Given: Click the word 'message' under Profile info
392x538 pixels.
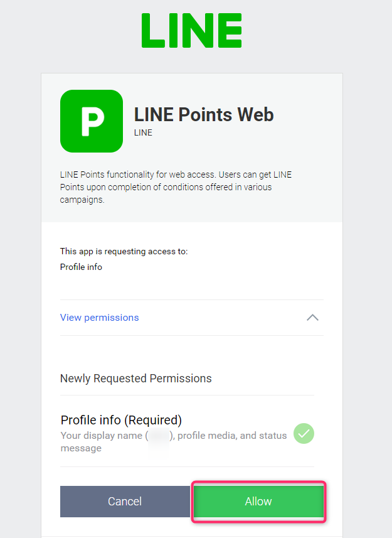Looking at the screenshot, I should point(81,448).
